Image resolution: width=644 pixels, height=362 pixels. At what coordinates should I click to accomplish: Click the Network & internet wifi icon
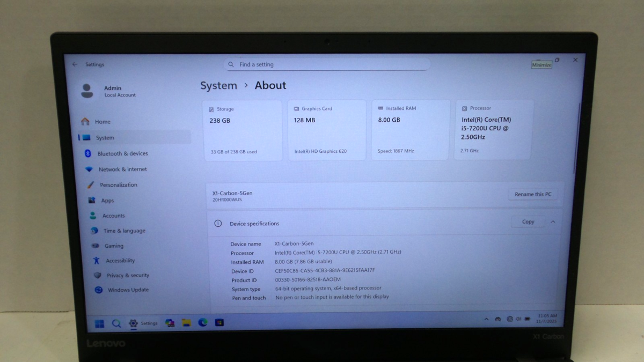[x=89, y=169]
